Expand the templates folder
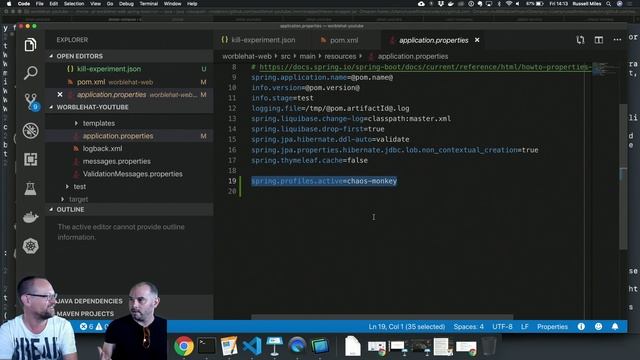 98,123
